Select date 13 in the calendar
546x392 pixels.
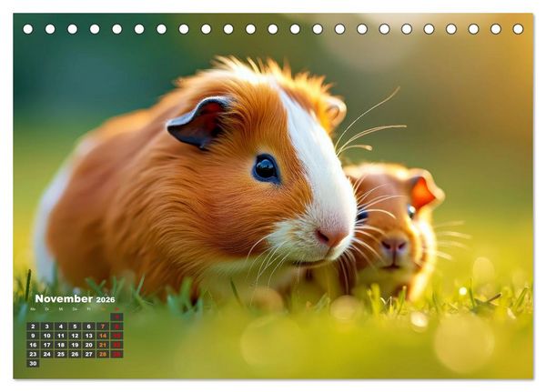pyautogui.click(x=89, y=336)
